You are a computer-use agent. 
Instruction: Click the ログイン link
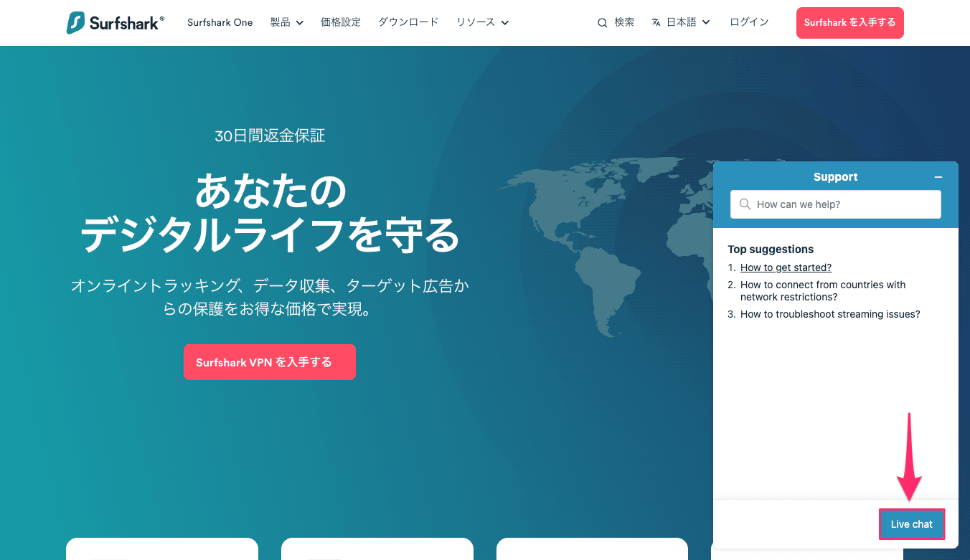click(749, 22)
